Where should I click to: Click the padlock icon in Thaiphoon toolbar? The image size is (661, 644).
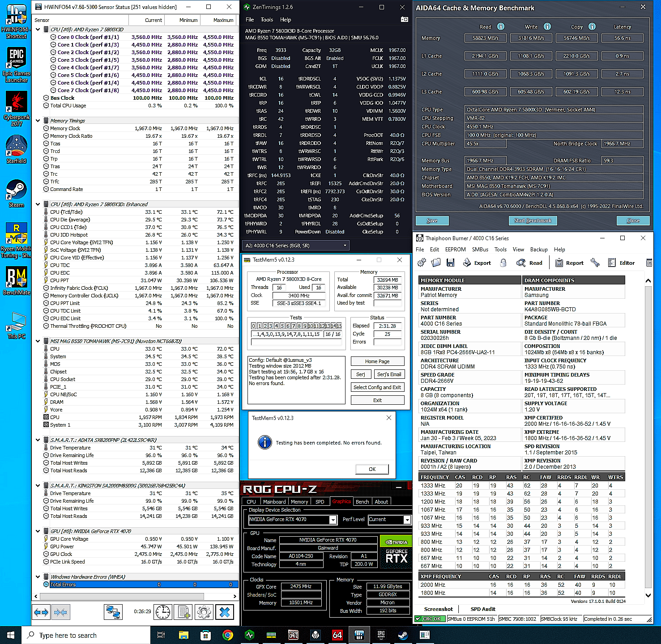tap(503, 263)
